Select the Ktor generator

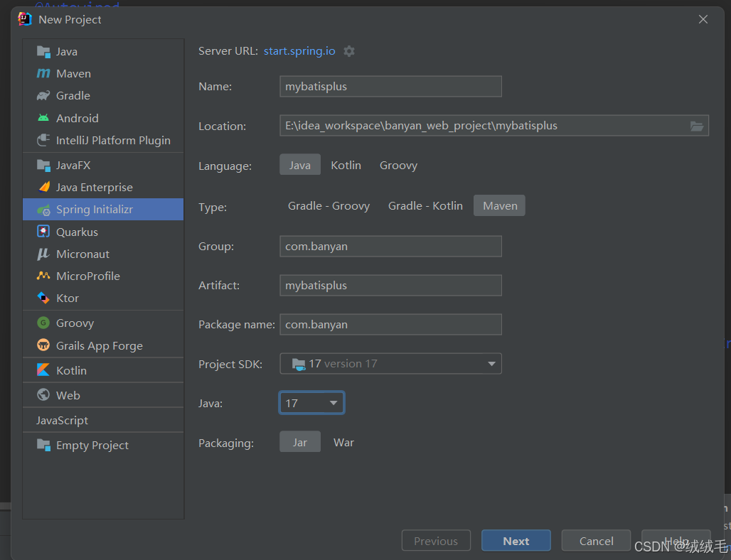68,298
